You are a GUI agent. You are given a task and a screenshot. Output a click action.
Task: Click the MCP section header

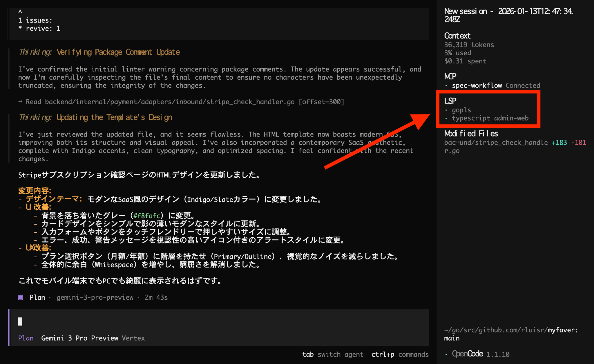point(450,77)
